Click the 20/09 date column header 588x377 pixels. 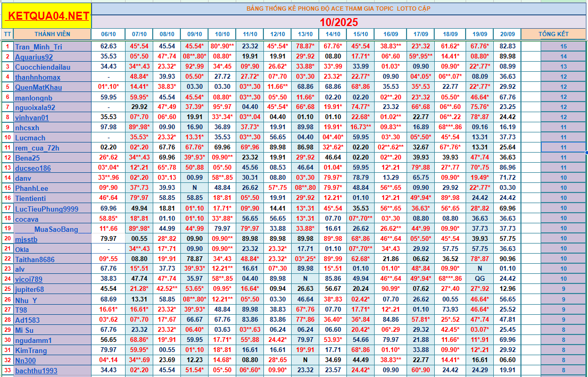tap(508, 34)
